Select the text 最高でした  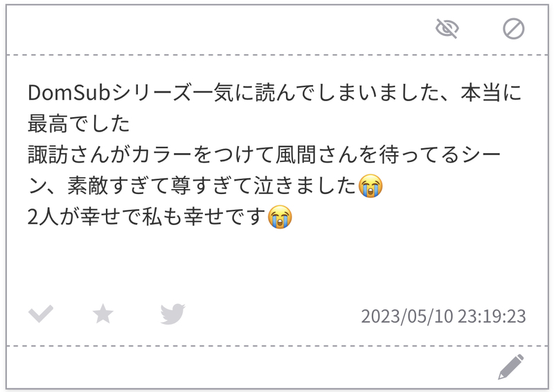[79, 124]
